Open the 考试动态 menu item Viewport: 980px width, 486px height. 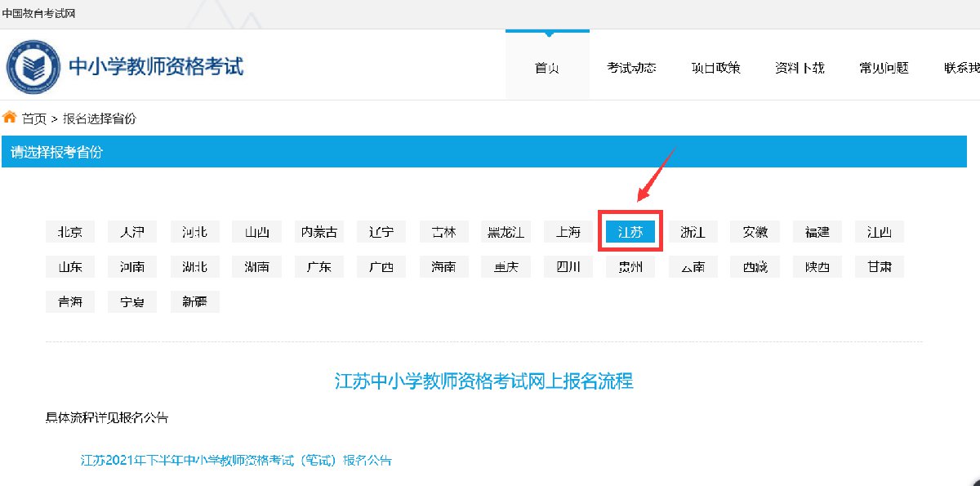click(631, 68)
